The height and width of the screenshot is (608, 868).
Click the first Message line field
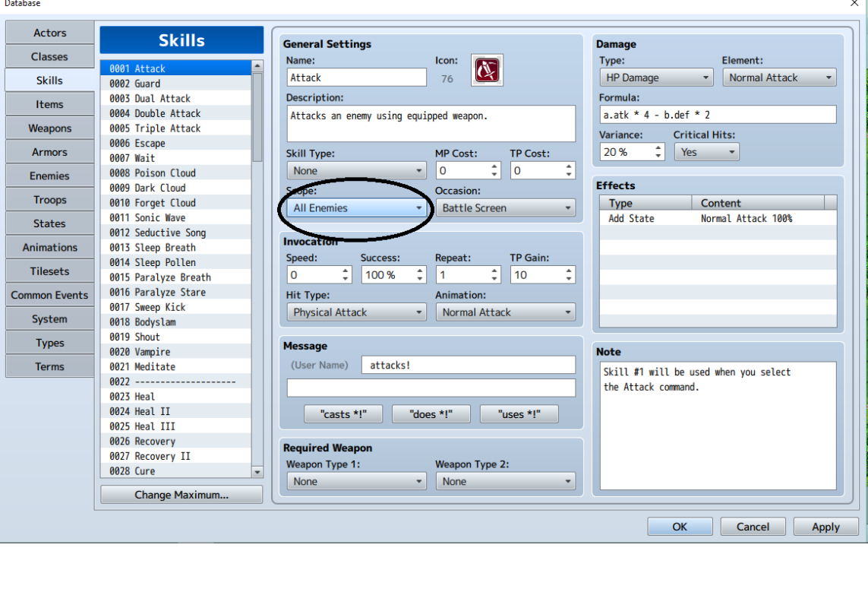point(469,365)
